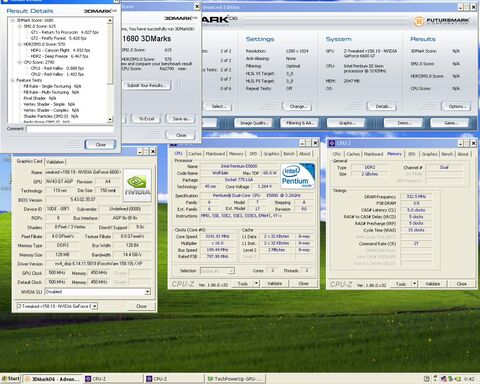Click the Futuremark logo in 3DMark06
The height and width of the screenshot is (384, 480).
pos(441,22)
